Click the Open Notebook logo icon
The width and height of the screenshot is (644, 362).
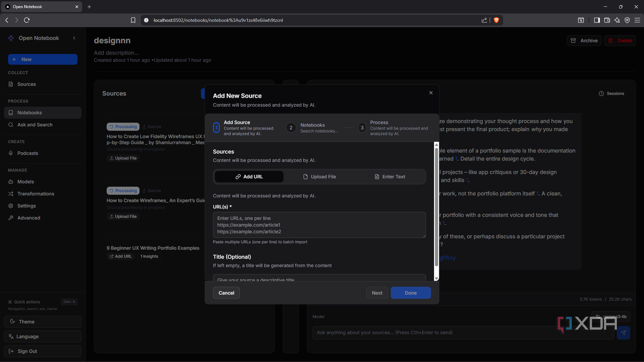coord(11,38)
